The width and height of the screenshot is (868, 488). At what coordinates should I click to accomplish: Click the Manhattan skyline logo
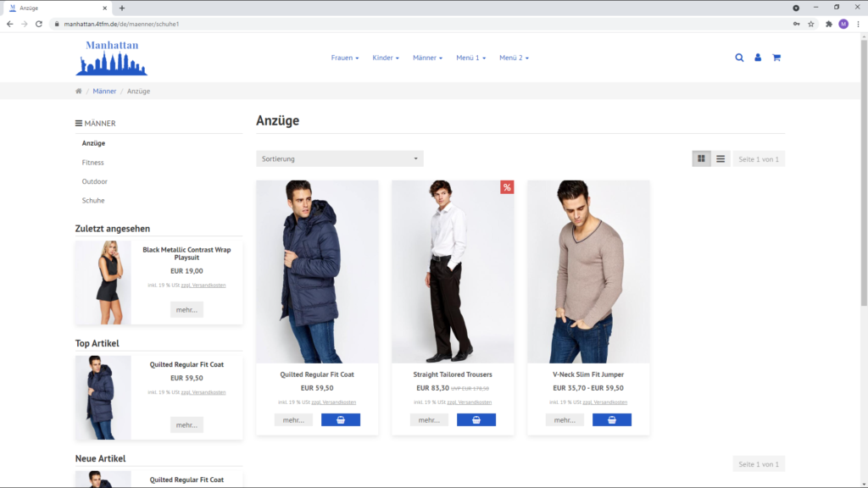coord(111,58)
